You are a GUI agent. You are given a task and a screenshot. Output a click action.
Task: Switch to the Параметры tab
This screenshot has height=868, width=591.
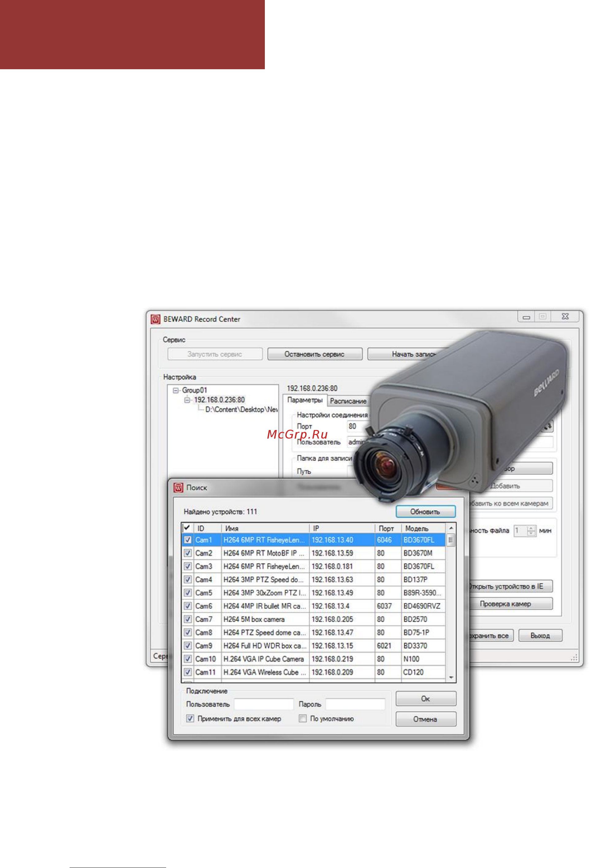point(305,400)
